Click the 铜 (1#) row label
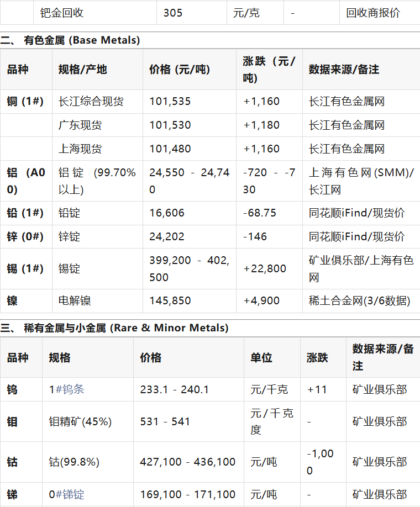 [x=25, y=102]
